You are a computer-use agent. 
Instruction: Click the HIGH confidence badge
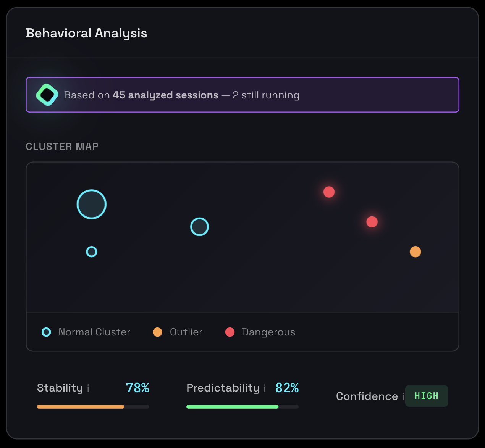[427, 396]
